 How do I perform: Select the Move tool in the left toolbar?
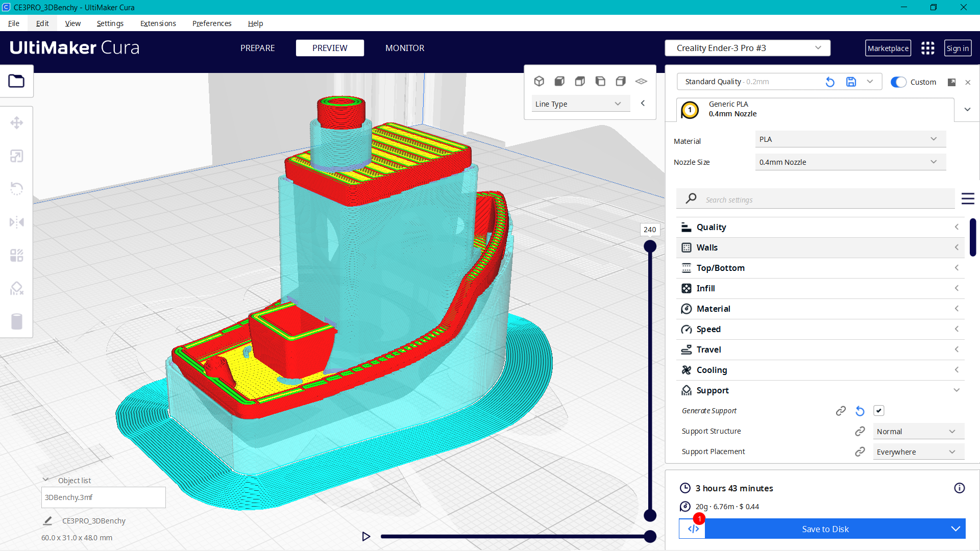16,123
